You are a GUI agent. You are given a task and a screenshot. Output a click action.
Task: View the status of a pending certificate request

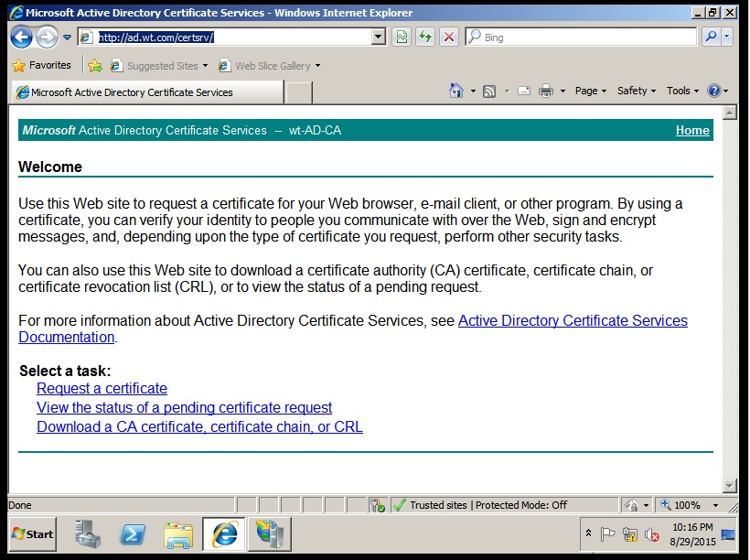pyautogui.click(x=184, y=407)
